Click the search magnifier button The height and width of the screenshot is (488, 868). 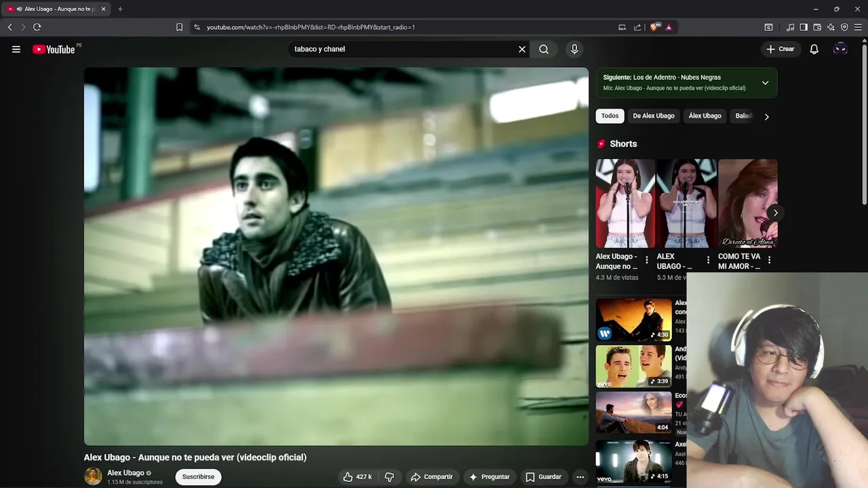544,49
